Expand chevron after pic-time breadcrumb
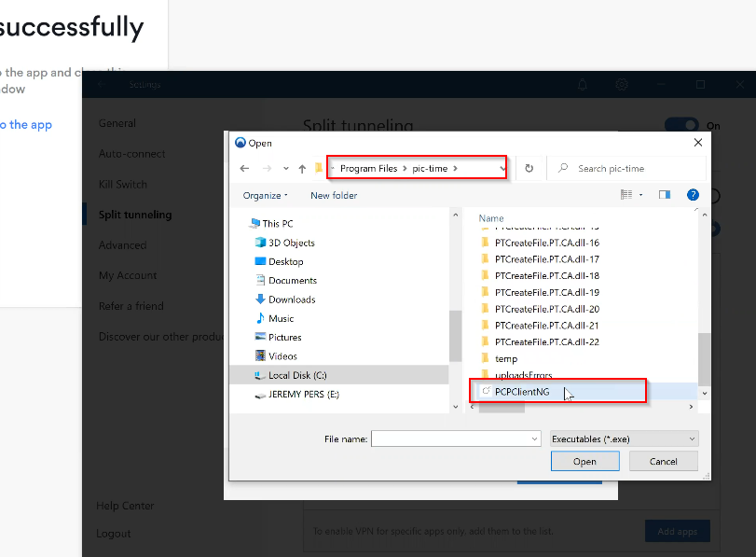 pos(455,169)
